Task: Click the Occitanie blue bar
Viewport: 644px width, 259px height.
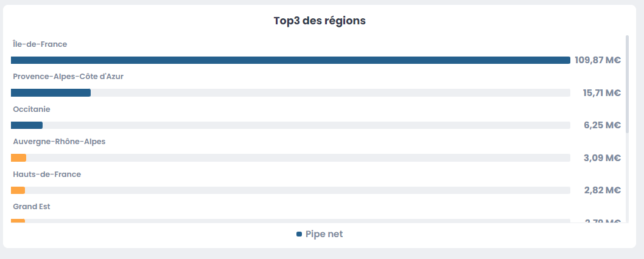Action: click(27, 125)
